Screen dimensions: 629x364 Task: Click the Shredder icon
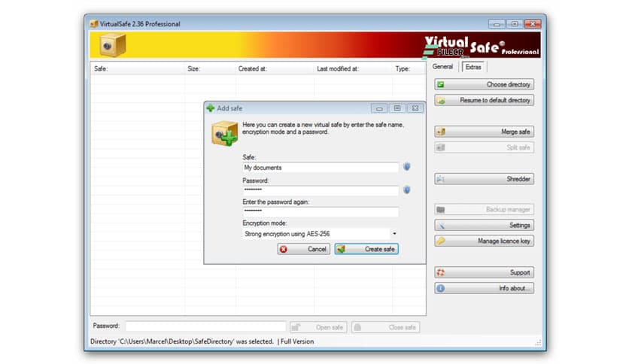point(441,179)
